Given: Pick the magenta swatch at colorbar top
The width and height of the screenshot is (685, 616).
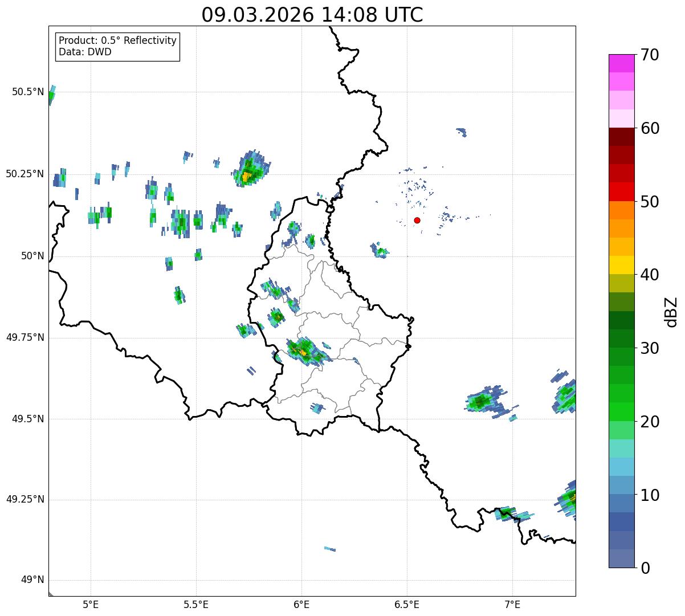Looking at the screenshot, I should (621, 63).
